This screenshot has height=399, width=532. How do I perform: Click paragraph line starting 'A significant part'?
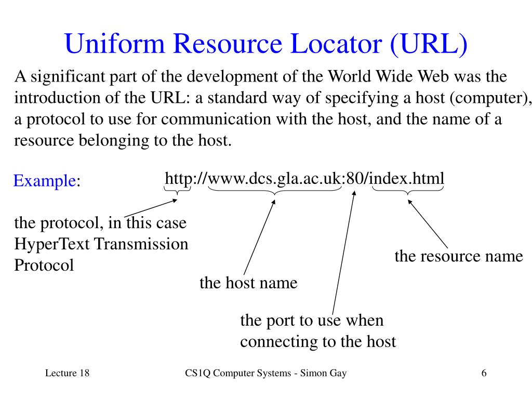pos(261,77)
